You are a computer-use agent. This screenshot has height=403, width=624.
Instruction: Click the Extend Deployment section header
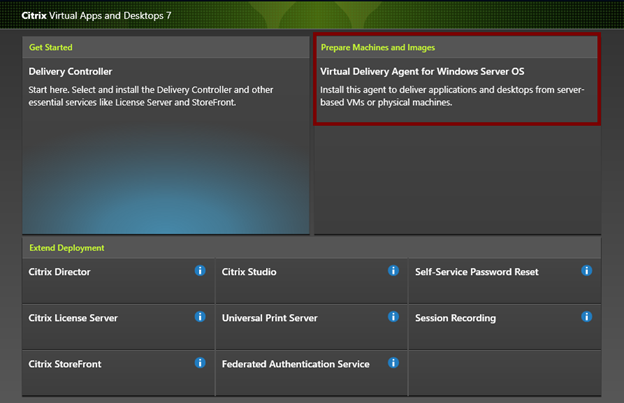click(67, 248)
